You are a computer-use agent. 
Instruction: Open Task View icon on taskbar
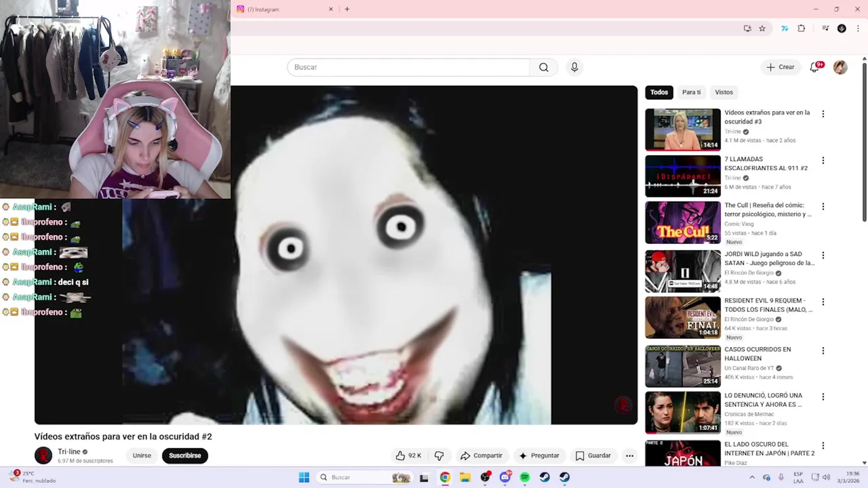coord(424,477)
